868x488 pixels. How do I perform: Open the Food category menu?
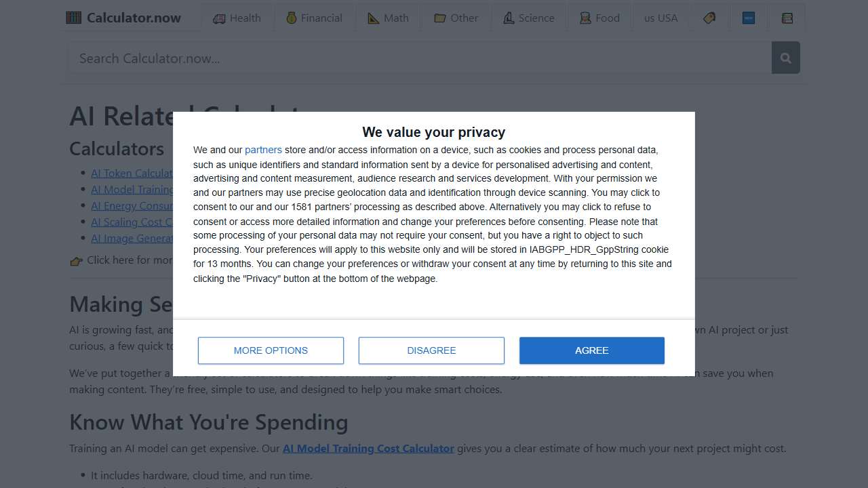click(599, 18)
